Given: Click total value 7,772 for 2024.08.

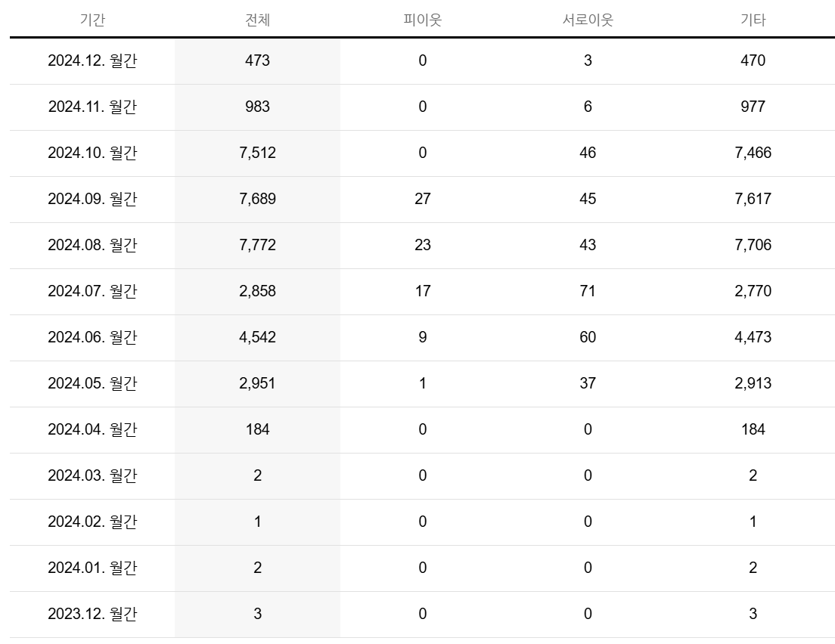Looking at the screenshot, I should [257, 246].
